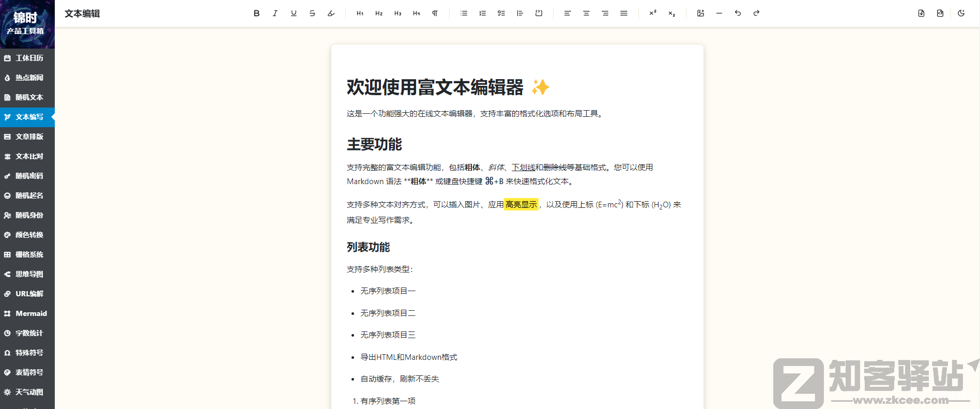The width and height of the screenshot is (980, 409).
Task: Set Heading 3 style
Action: 397,13
